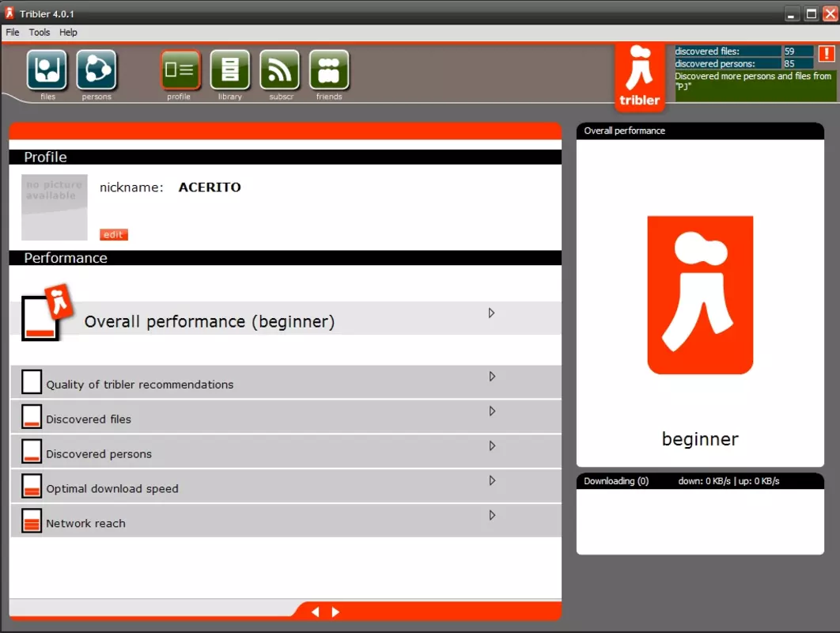Select the Optimal download speed label
The height and width of the screenshot is (633, 840).
112,488
